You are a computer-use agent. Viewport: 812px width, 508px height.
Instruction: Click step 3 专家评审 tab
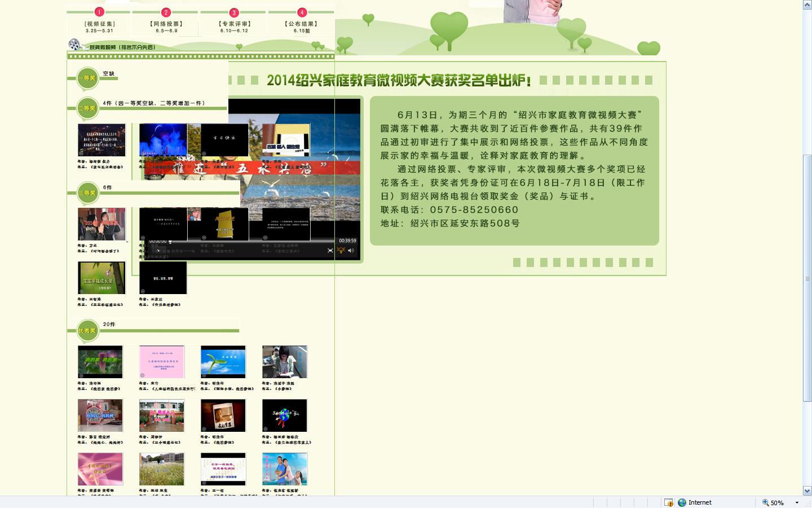click(x=234, y=21)
